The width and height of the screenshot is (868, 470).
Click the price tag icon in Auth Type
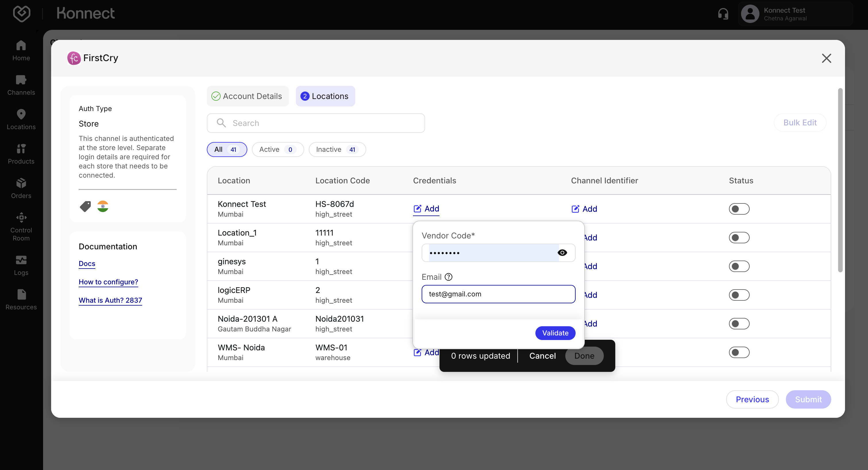pyautogui.click(x=85, y=206)
